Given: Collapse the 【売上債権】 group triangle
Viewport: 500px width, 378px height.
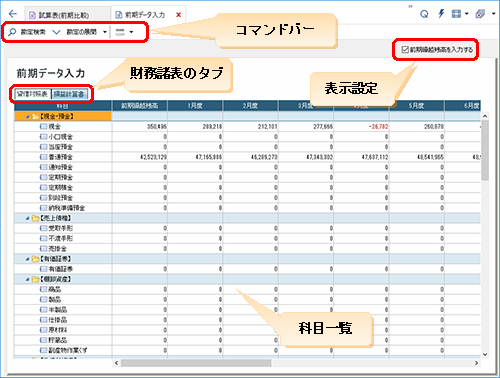Looking at the screenshot, I should (27, 218).
